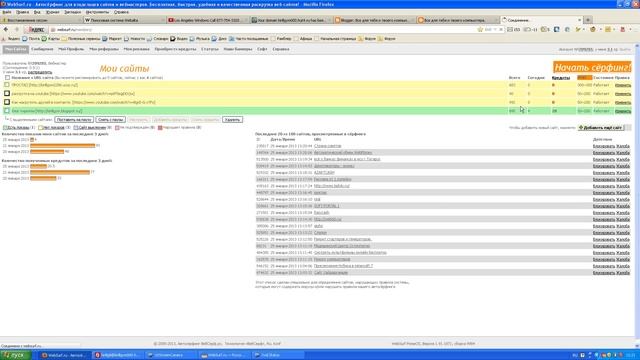This screenshot has height=360, width=640.
Task: Click the Выйти link at the top right
Action: pyautogui.click(x=625, y=49)
